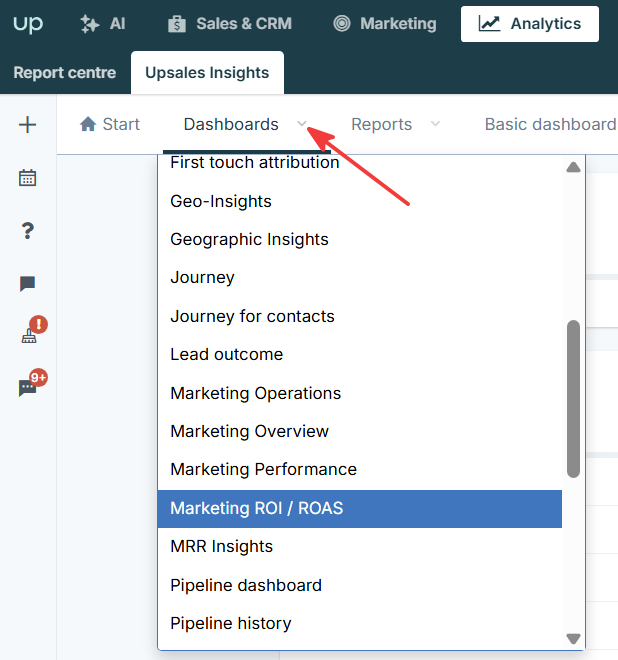The width and height of the screenshot is (618, 660).
Task: Click the dropdown scroll down arrow
Action: [x=573, y=639]
